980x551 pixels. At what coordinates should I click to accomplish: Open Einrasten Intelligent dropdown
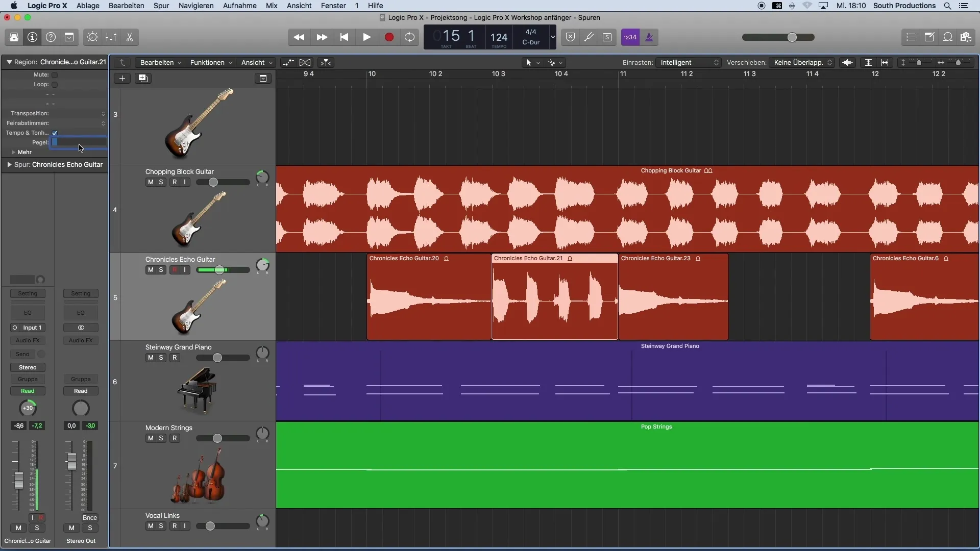[x=689, y=62]
